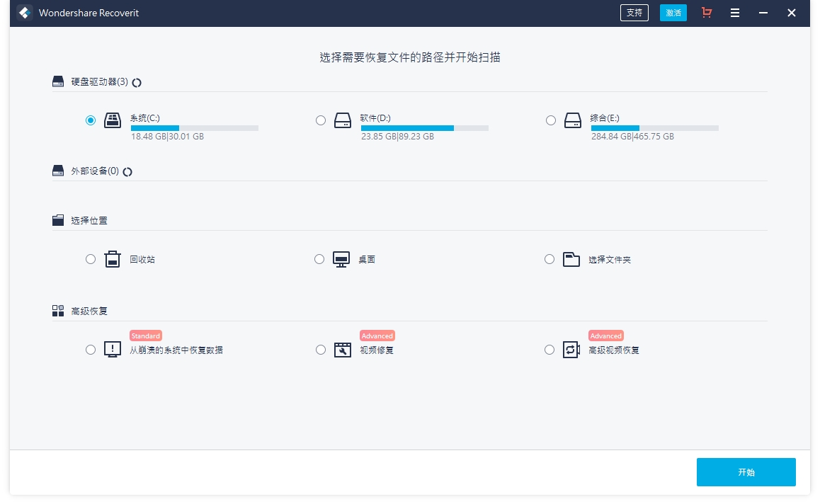
Task: Click the Recycle Bin recovery icon
Action: 112,259
